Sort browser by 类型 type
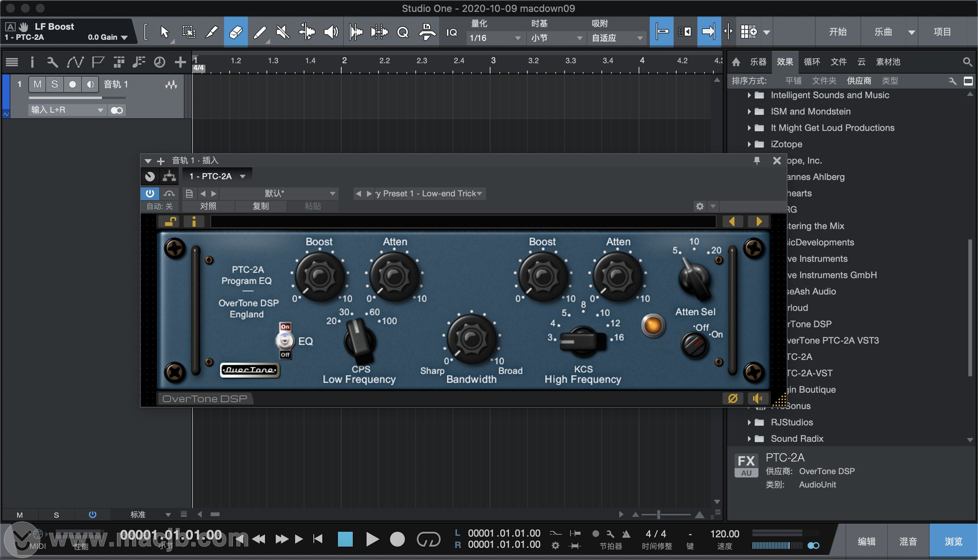 tap(890, 81)
